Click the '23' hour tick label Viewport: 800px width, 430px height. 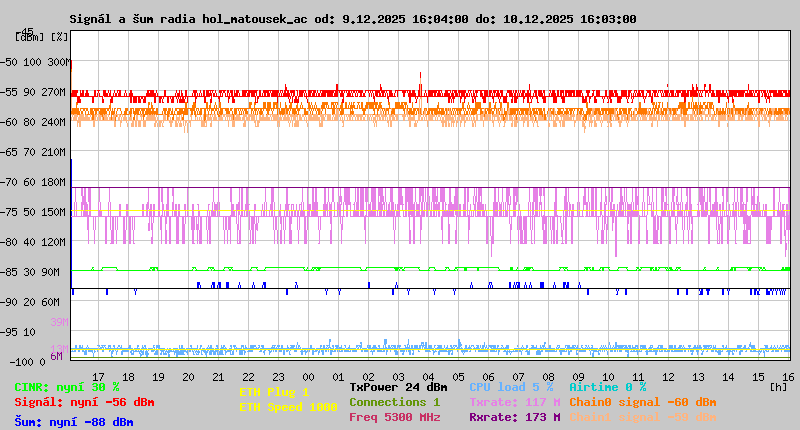pos(278,377)
